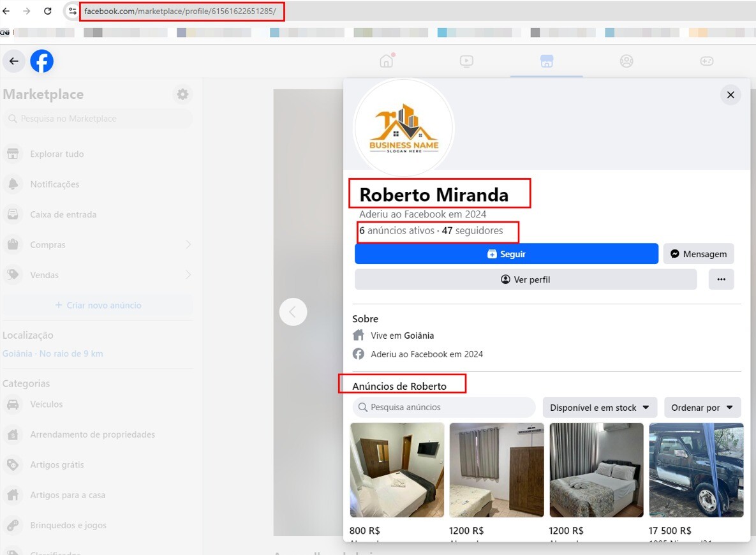Image resolution: width=756 pixels, height=555 pixels.
Task: Open the 17 500 R$ truck listing thumbnail
Action: click(696, 470)
